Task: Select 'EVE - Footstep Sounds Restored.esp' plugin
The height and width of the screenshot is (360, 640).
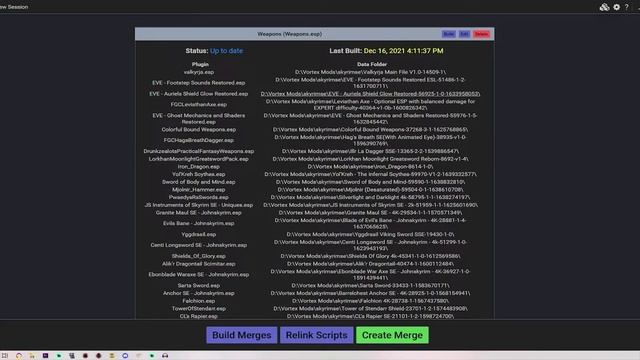Action: 199,83
